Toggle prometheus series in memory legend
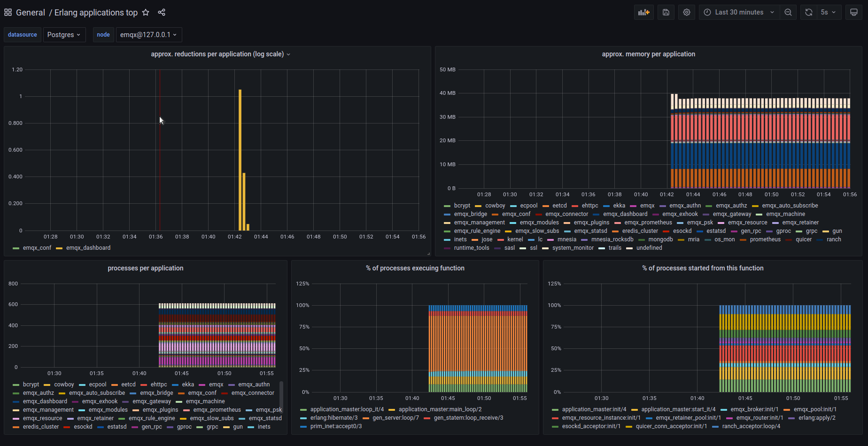Image resolution: width=868 pixels, height=446 pixels. (765, 239)
